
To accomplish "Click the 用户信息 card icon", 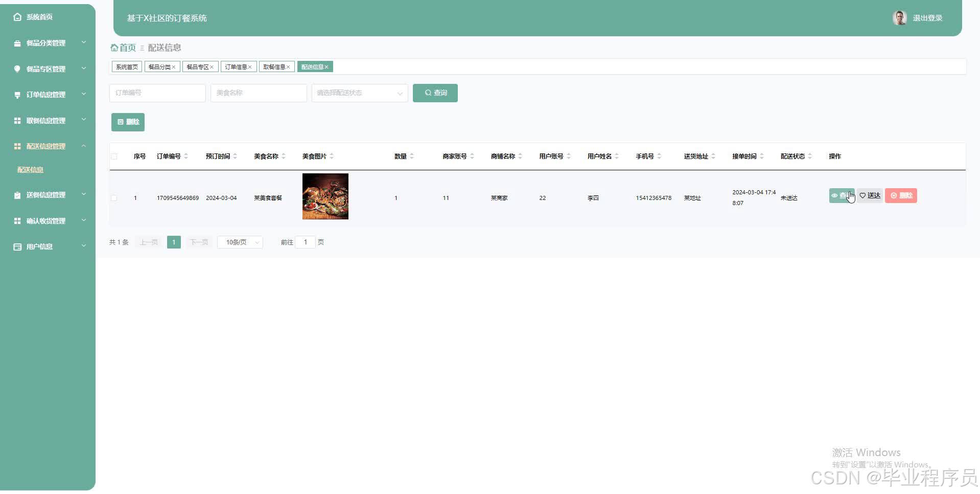I will point(17,246).
